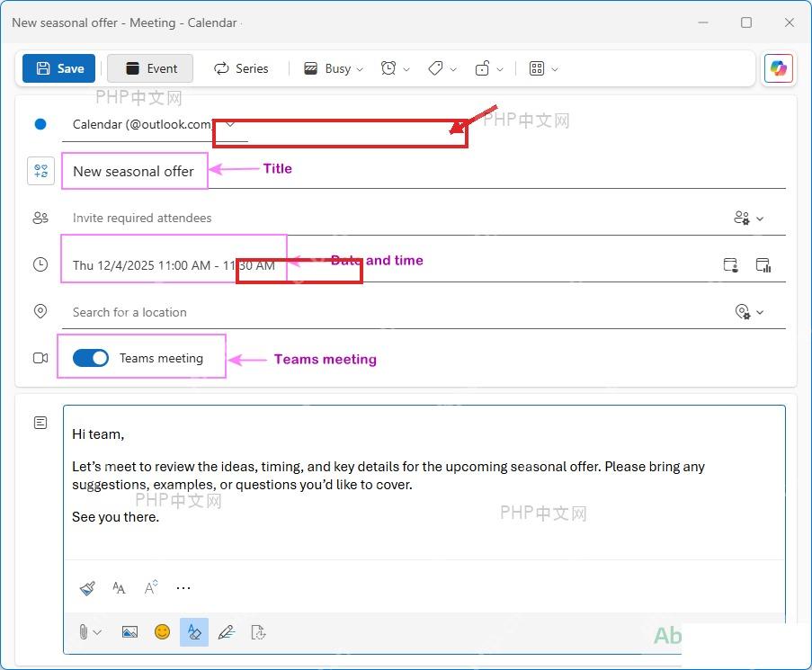Viewport: 812px width, 670px height.
Task: Click the blue calendar color dot
Action: (40, 124)
